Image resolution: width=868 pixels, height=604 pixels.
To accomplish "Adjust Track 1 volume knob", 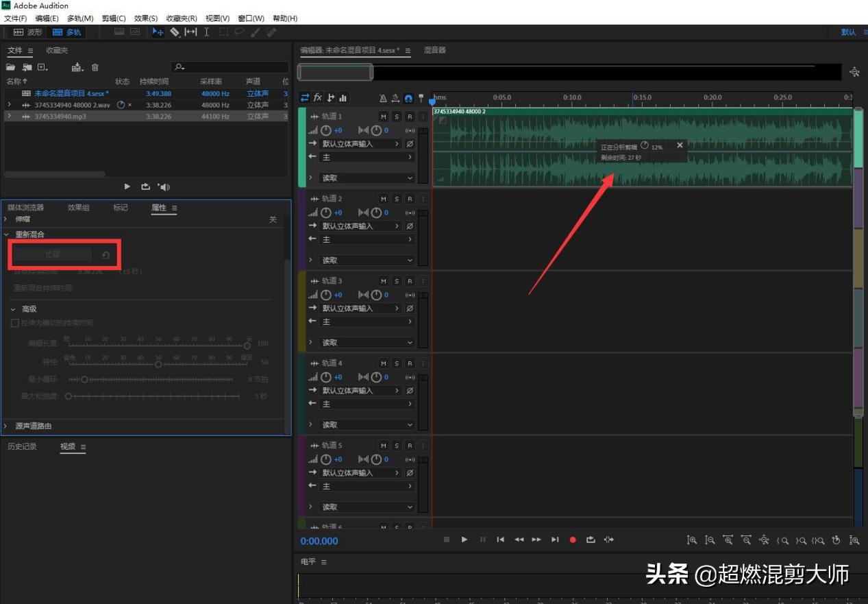I will click(x=326, y=130).
